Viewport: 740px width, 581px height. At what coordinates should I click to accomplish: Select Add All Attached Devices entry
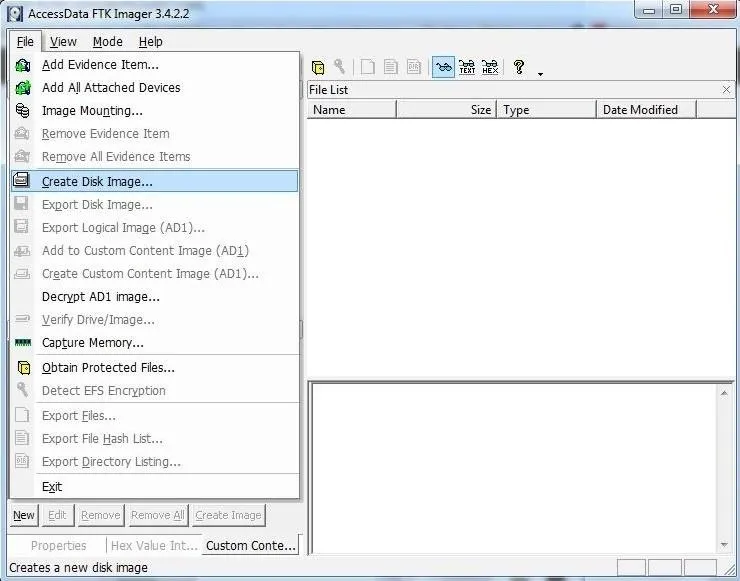point(154,88)
